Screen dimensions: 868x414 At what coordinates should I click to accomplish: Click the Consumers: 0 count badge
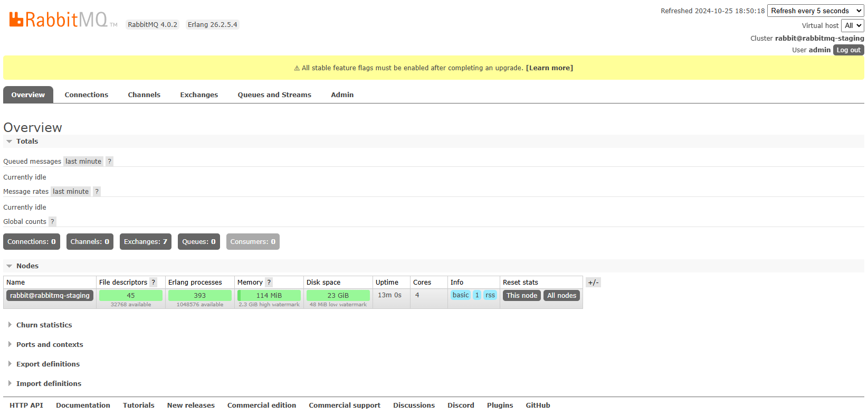[253, 242]
